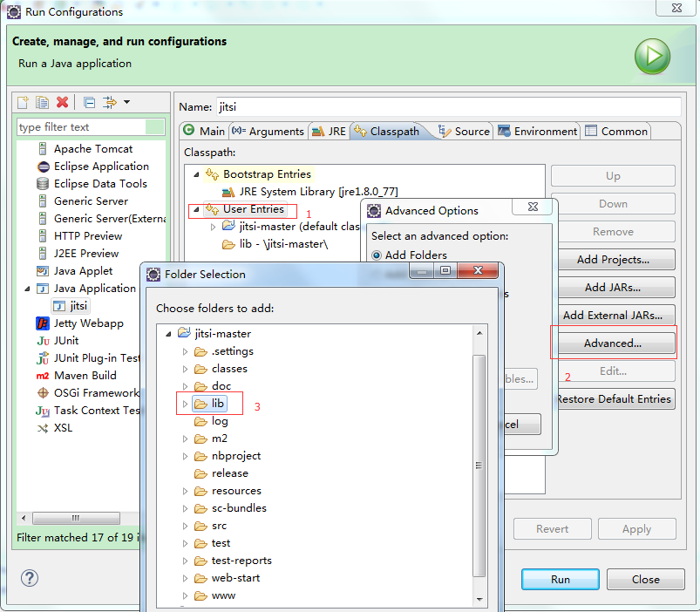The image size is (700, 612).
Task: Switch to the Environment tab
Action: [x=538, y=132]
